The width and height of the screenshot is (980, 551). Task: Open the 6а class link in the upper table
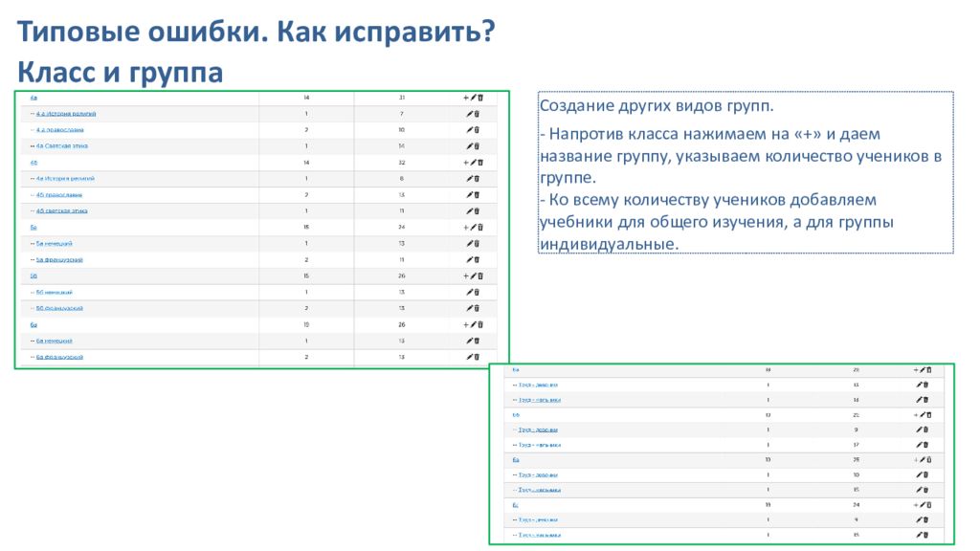[33, 325]
